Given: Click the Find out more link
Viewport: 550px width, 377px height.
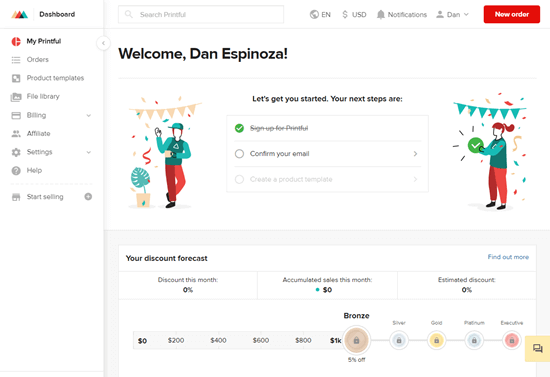Looking at the screenshot, I should tap(508, 257).
